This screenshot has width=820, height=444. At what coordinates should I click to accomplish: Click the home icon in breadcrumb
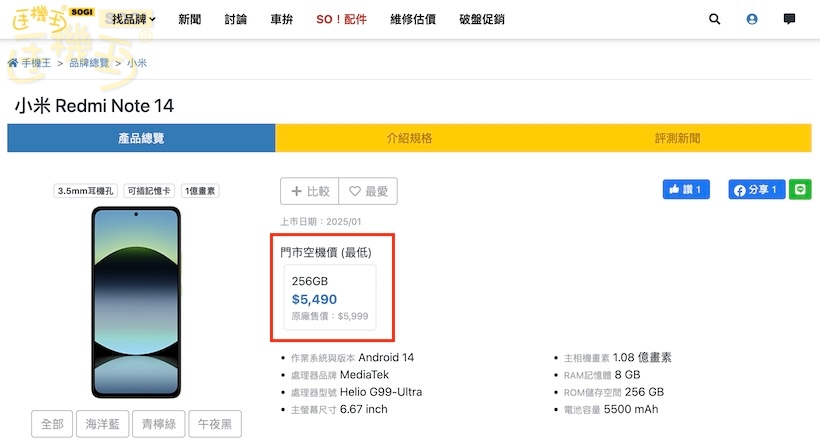click(x=13, y=63)
